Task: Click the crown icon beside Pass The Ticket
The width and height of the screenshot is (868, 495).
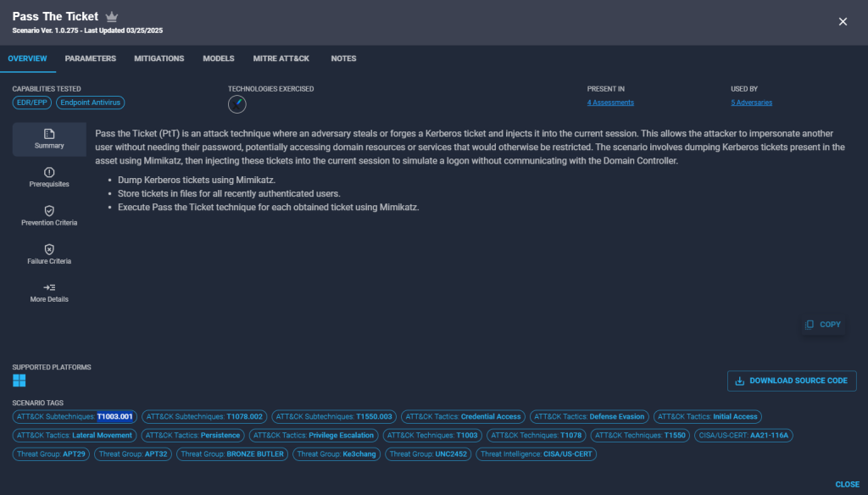Action: [x=112, y=17]
